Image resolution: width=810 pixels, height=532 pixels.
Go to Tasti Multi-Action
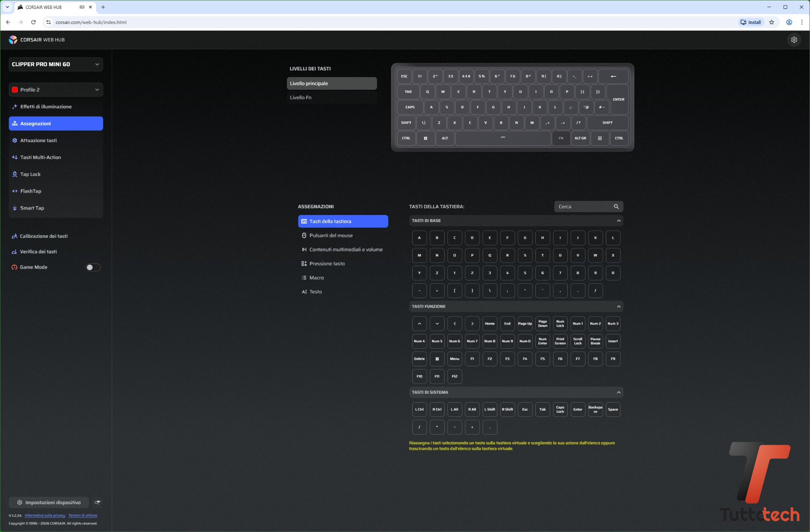pos(56,157)
